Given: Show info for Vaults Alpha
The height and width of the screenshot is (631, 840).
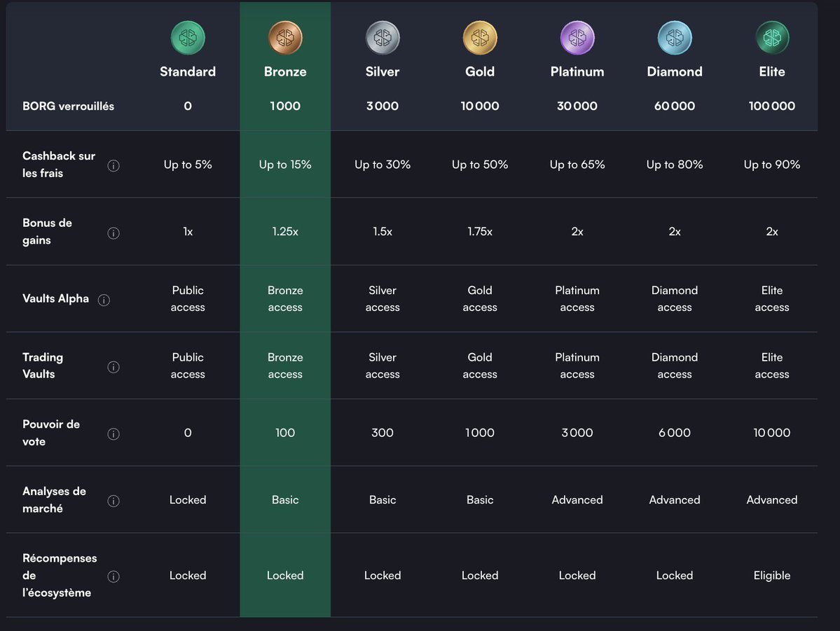Looking at the screenshot, I should (104, 300).
